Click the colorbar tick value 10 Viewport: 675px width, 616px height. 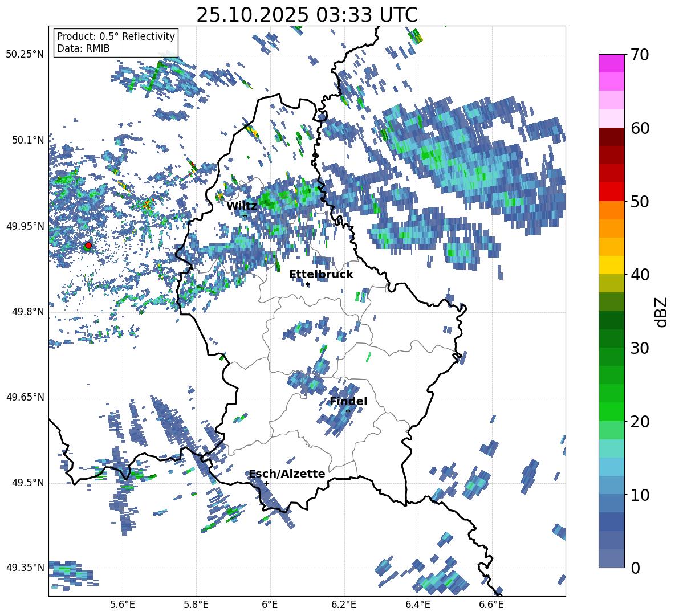tap(640, 495)
